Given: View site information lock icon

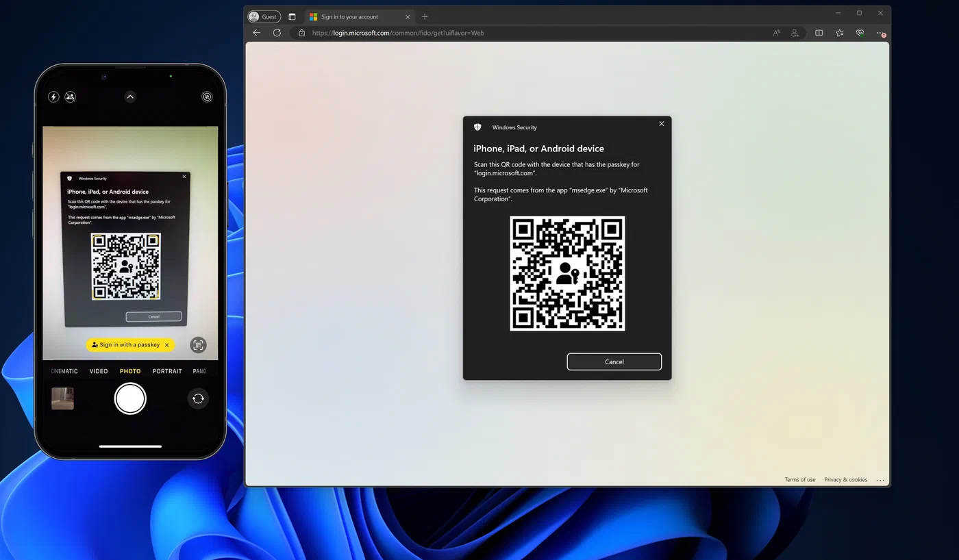Looking at the screenshot, I should pyautogui.click(x=301, y=33).
